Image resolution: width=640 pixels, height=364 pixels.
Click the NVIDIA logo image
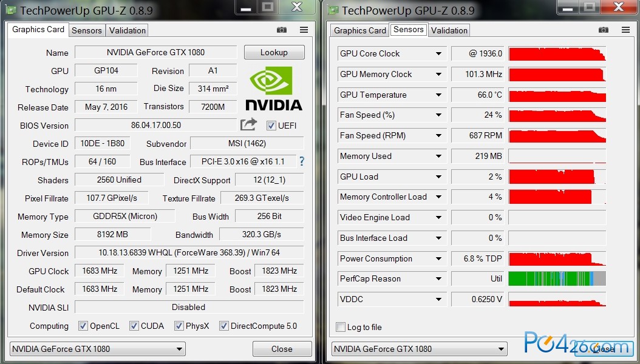coord(274,89)
